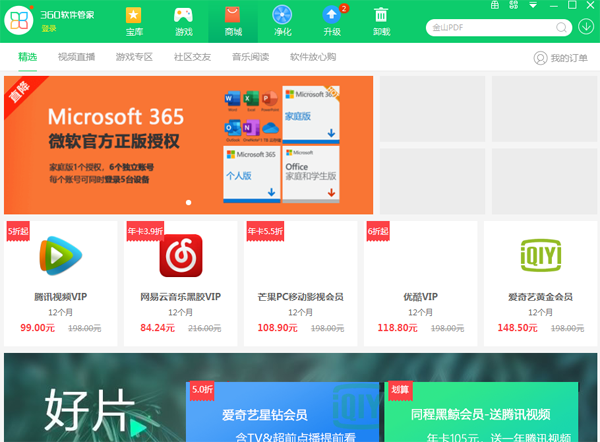Image resolution: width=600 pixels, height=442 pixels.
Task: Click the 腾讯视频 play logo icon
Action: click(x=61, y=256)
